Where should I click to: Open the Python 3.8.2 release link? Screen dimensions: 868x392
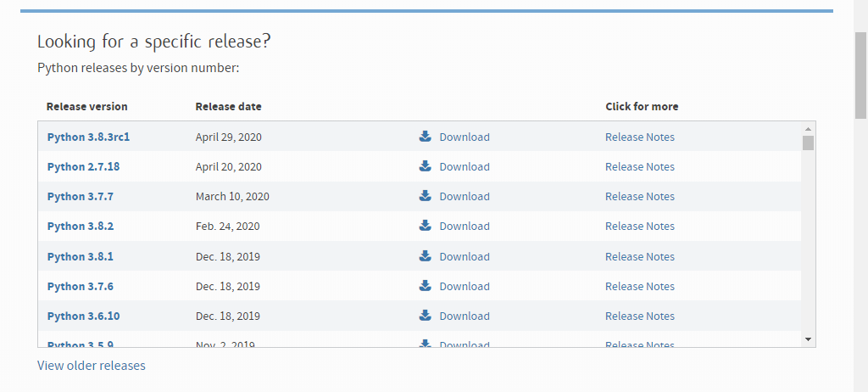click(81, 227)
